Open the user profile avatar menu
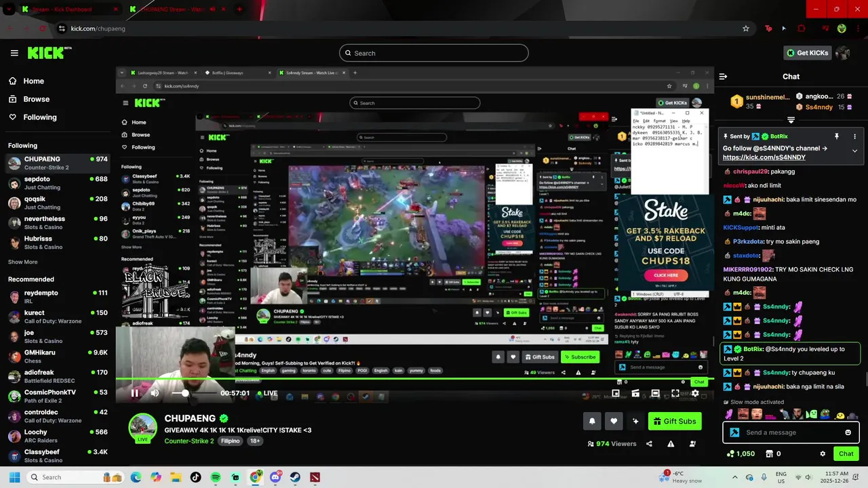Image resolution: width=868 pixels, height=488 pixels. point(843,53)
